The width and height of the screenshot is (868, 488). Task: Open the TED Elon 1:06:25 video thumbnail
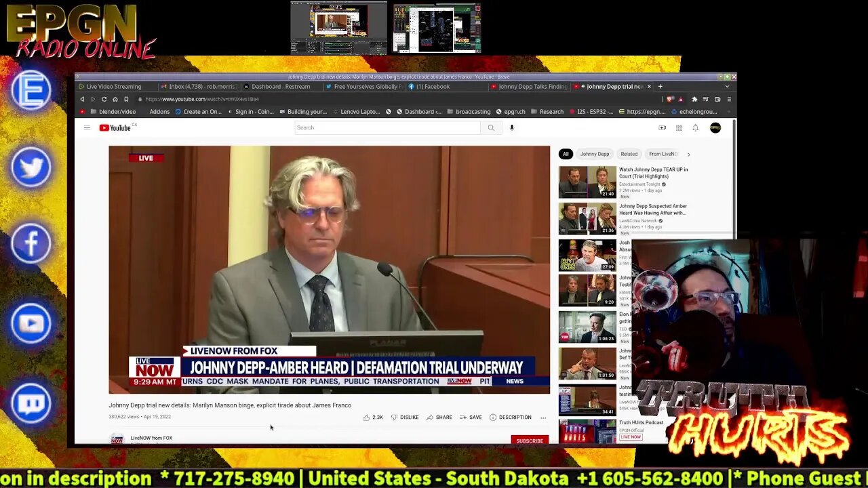[x=587, y=327]
